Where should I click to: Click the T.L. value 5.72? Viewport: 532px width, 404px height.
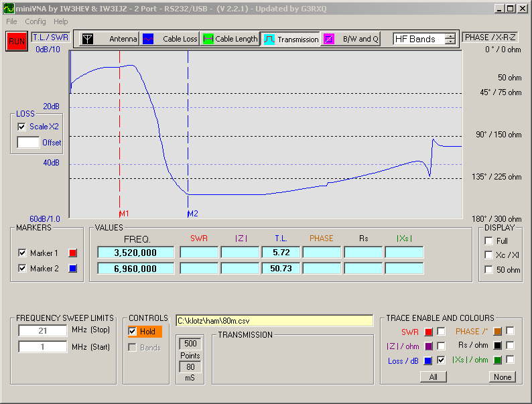[281, 253]
